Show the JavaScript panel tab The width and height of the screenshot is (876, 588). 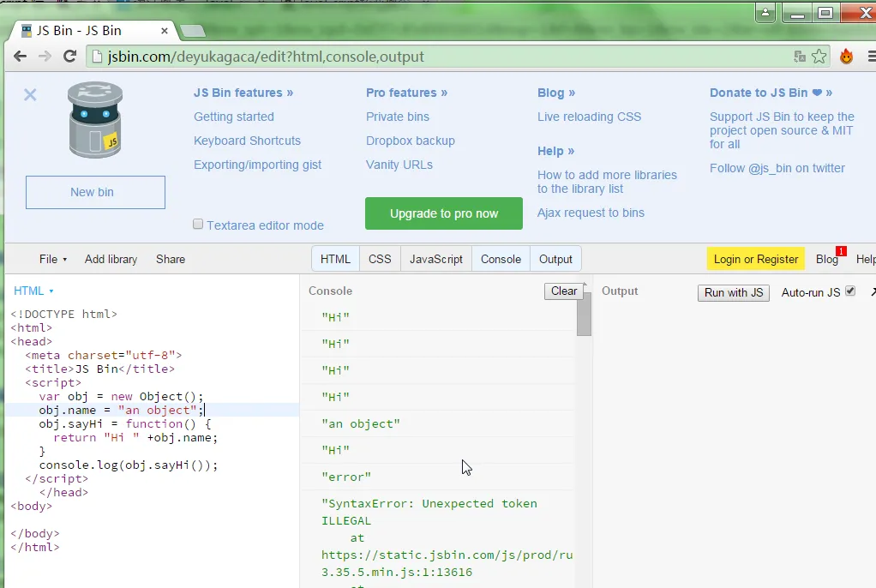click(435, 259)
